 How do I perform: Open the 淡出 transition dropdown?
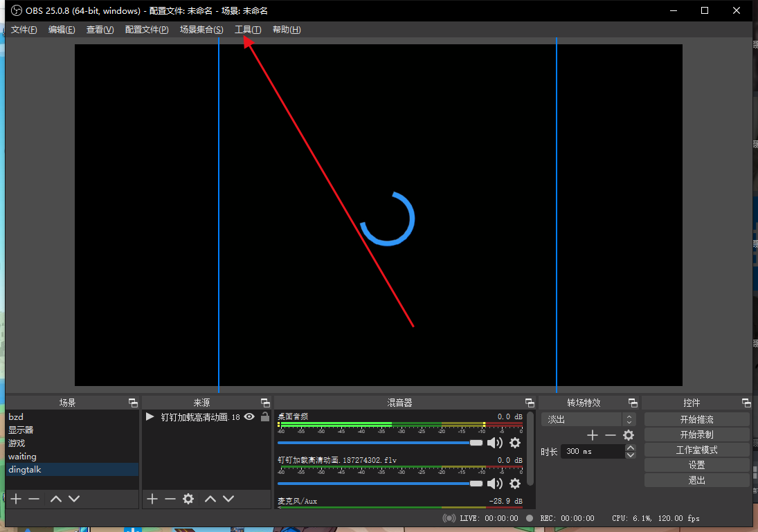[587, 419]
